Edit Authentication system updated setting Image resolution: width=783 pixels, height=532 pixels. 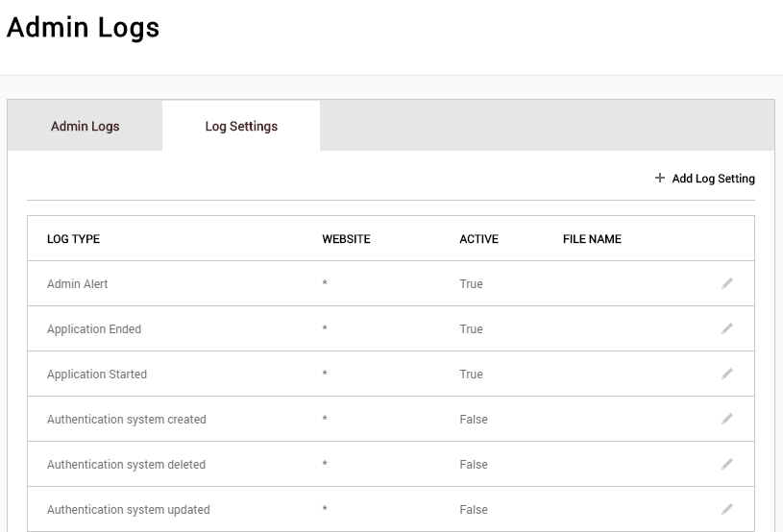(727, 509)
